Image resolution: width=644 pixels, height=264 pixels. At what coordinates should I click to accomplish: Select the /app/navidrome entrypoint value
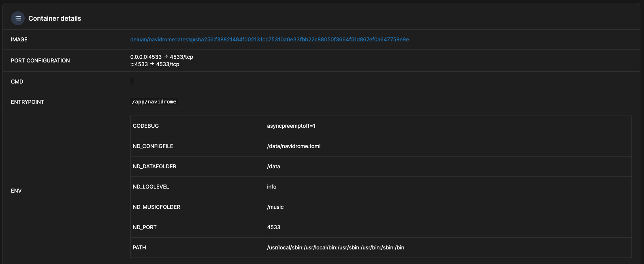click(154, 102)
